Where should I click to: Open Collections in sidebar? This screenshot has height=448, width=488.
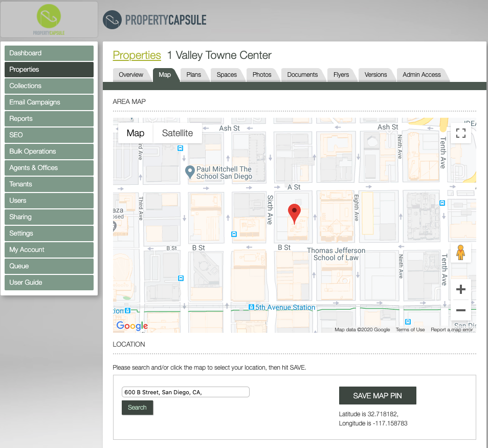click(49, 86)
